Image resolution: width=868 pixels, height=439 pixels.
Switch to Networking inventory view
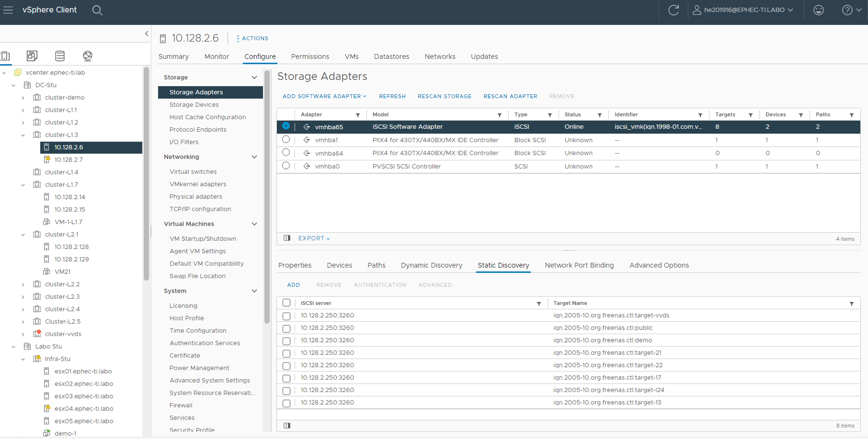pos(87,56)
